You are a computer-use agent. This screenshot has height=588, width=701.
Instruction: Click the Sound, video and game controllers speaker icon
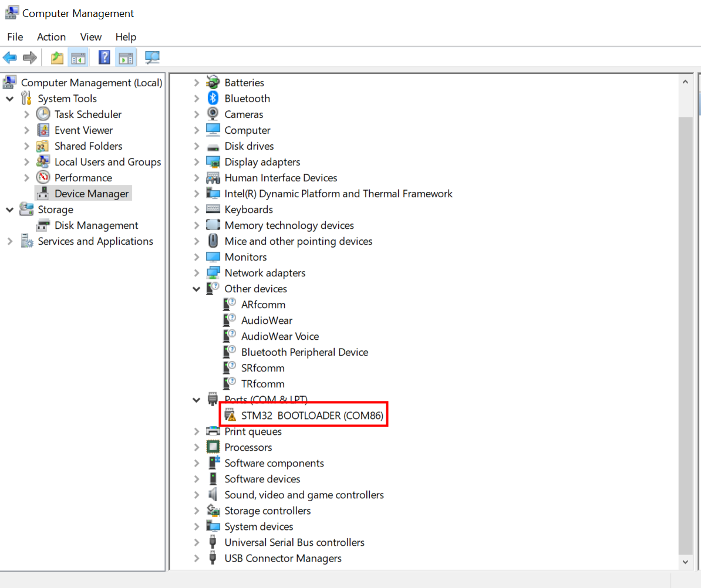pyautogui.click(x=213, y=494)
